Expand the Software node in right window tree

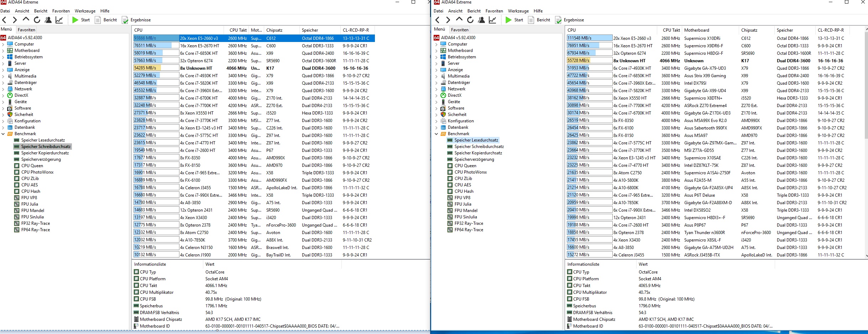[436, 108]
